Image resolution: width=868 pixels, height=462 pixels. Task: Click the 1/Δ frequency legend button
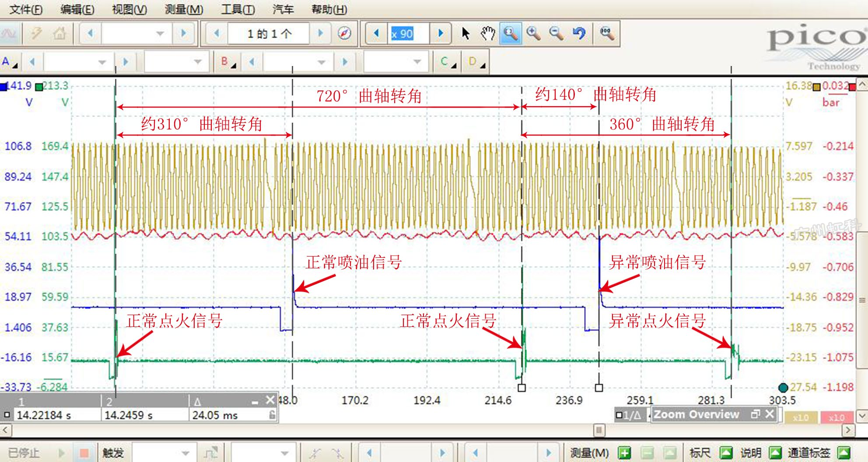pyautogui.click(x=628, y=415)
